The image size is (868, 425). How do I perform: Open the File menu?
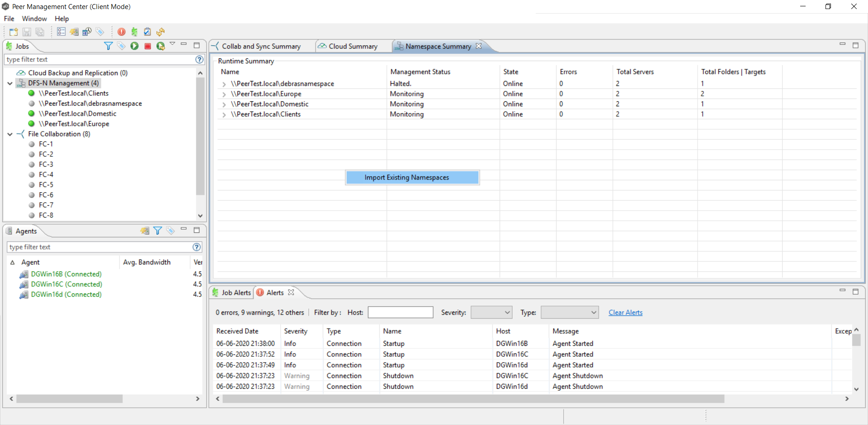pyautogui.click(x=9, y=19)
